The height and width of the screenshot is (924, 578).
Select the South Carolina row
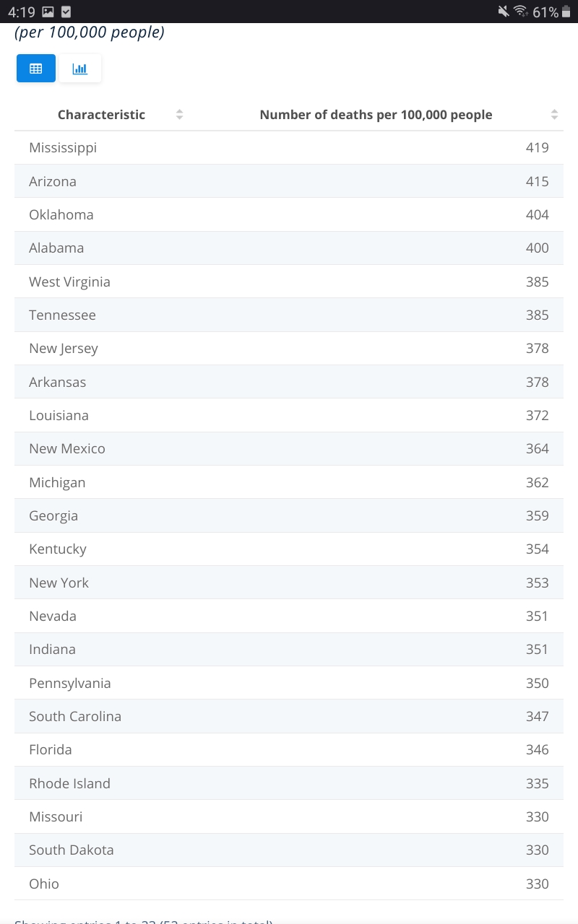[x=289, y=717]
